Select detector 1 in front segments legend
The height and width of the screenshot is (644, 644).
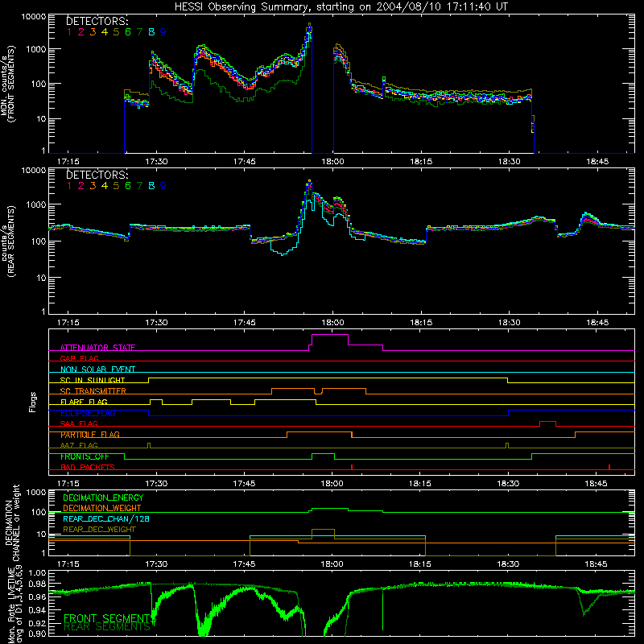coord(69,32)
